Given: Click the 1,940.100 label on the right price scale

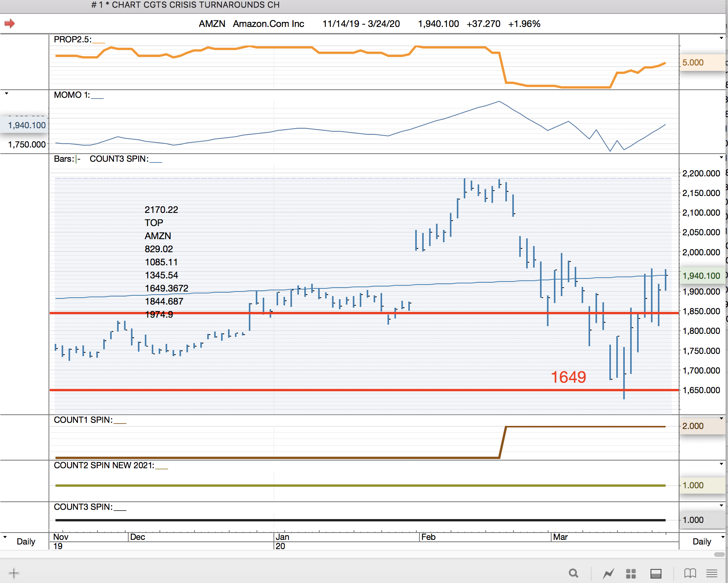Looking at the screenshot, I should tap(701, 276).
